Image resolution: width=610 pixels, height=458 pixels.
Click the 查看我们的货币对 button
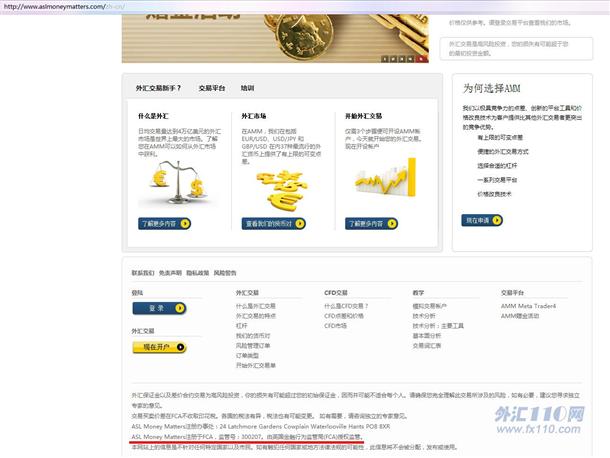pyautogui.click(x=273, y=223)
